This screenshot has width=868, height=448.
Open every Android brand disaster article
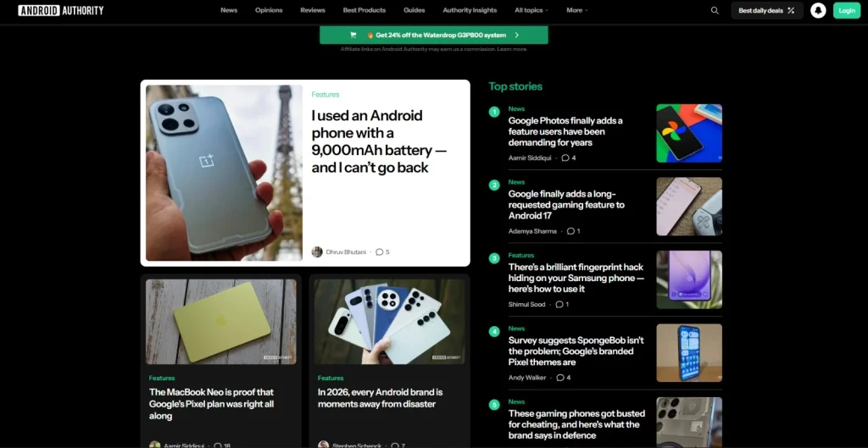click(x=381, y=398)
